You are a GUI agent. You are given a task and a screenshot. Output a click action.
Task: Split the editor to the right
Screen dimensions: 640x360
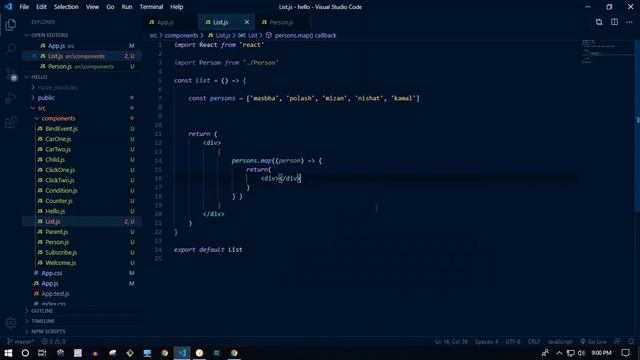614,22
